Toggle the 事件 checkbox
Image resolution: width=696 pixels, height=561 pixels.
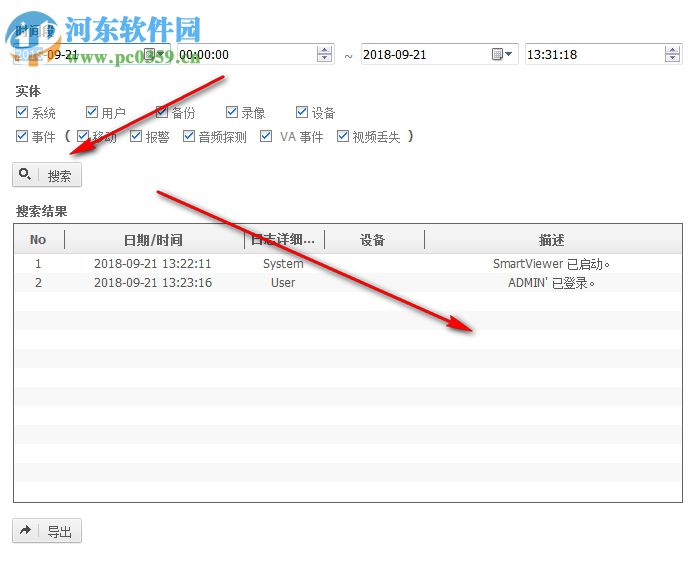[22, 136]
